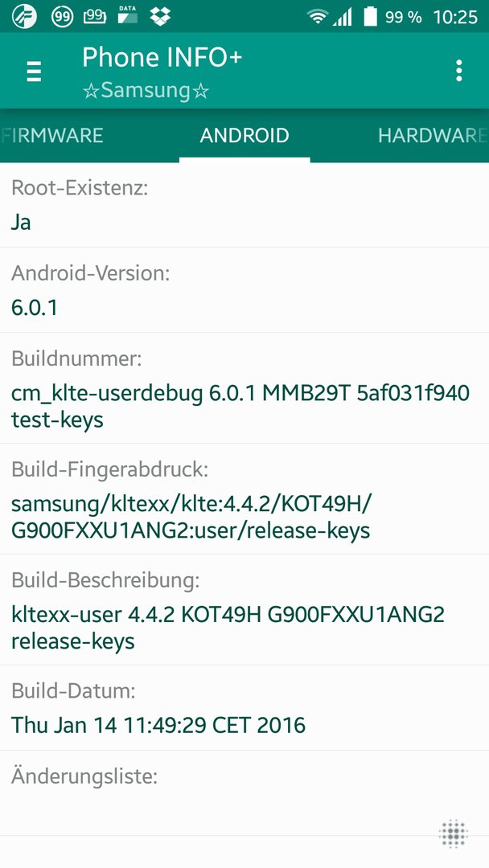489x868 pixels.
Task: Tap the cellular signal strength icon
Action: click(x=343, y=17)
